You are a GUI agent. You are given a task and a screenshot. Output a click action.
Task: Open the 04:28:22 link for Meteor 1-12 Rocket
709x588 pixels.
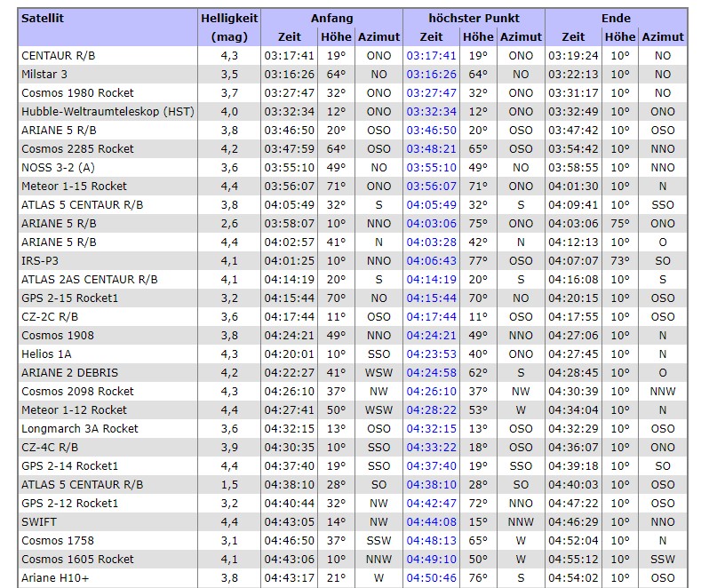(x=431, y=410)
